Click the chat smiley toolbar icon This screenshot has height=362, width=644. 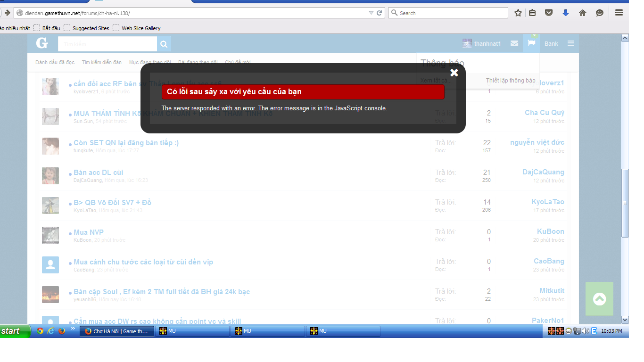tap(600, 13)
